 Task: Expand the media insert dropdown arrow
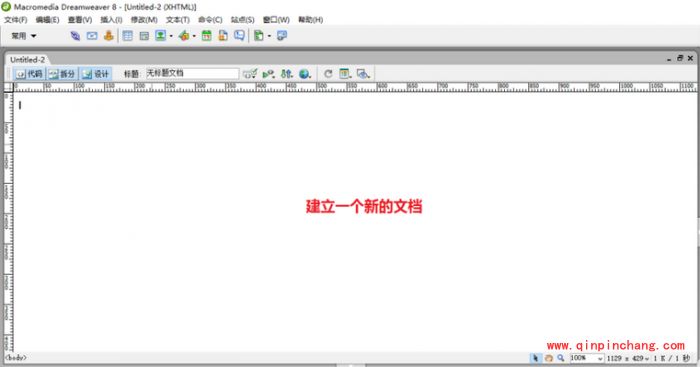point(194,36)
